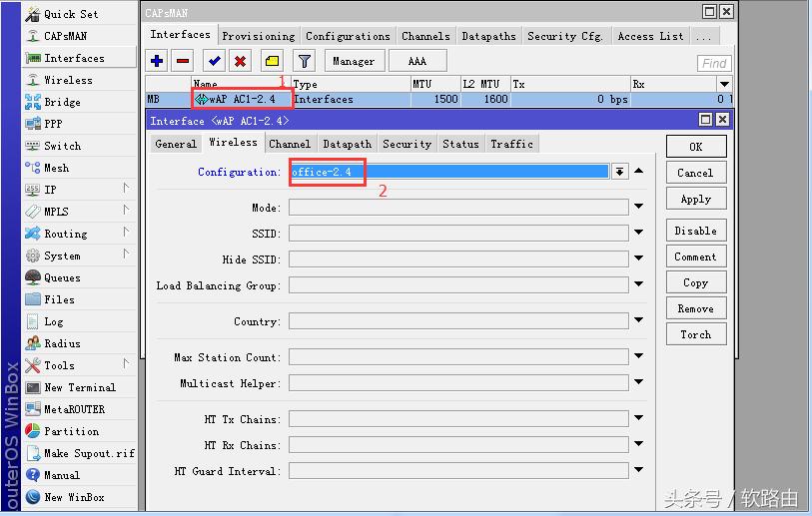
Task: Click the Manager button
Action: coord(355,61)
